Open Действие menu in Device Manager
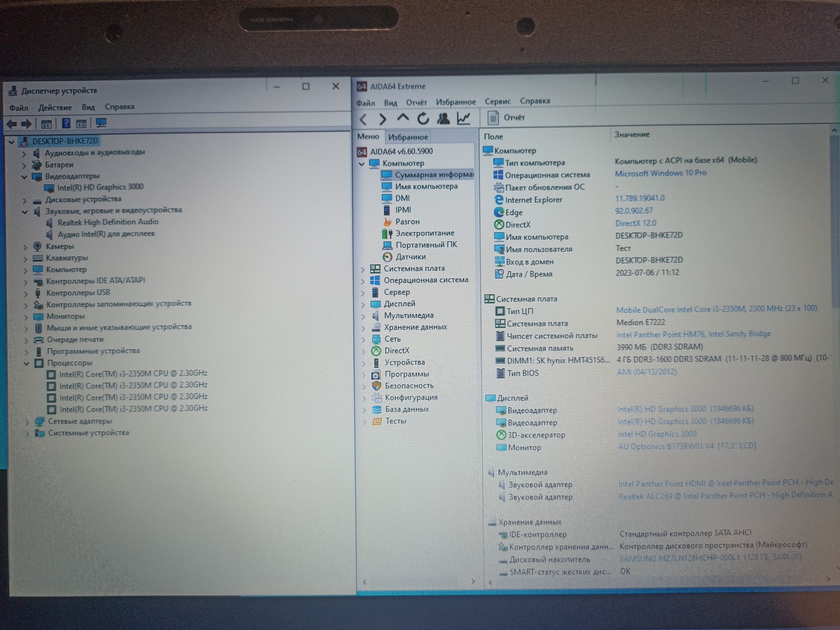Screen dimensions: 840x630 click(x=55, y=108)
